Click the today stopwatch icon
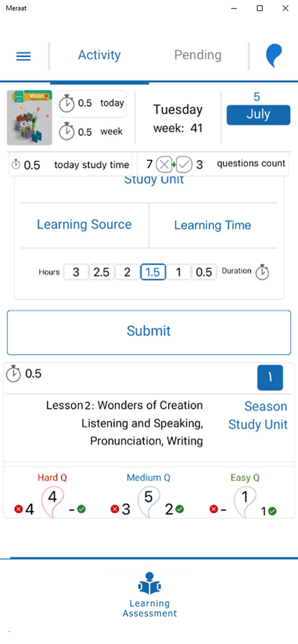Image resolution: width=298 pixels, height=644 pixels. click(x=67, y=103)
